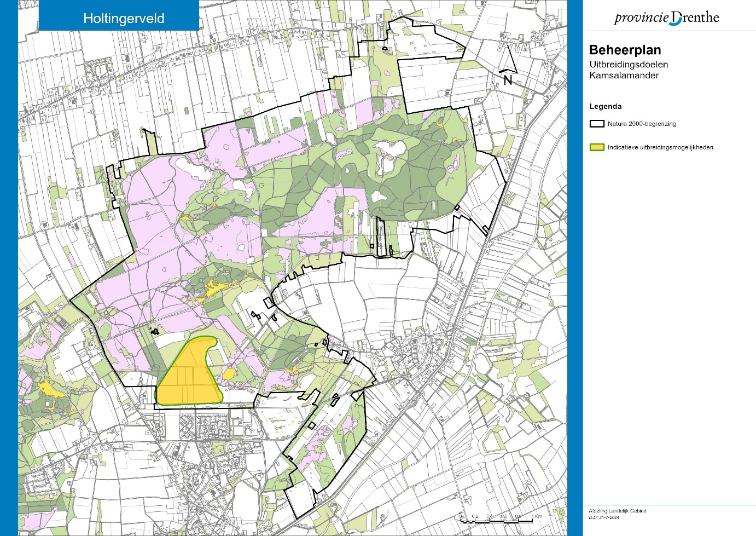Click the elongated yellow patch in the map center
The image size is (756, 536).
coord(216,287)
